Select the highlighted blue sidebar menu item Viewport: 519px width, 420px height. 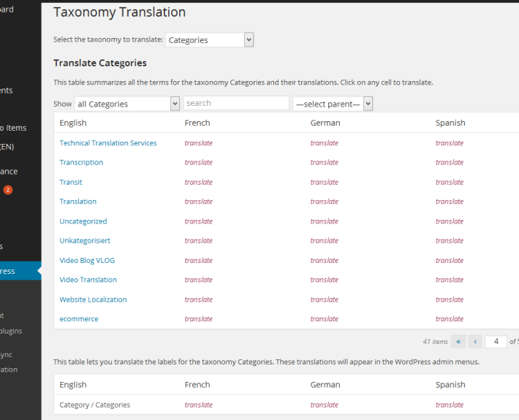[x=20, y=271]
